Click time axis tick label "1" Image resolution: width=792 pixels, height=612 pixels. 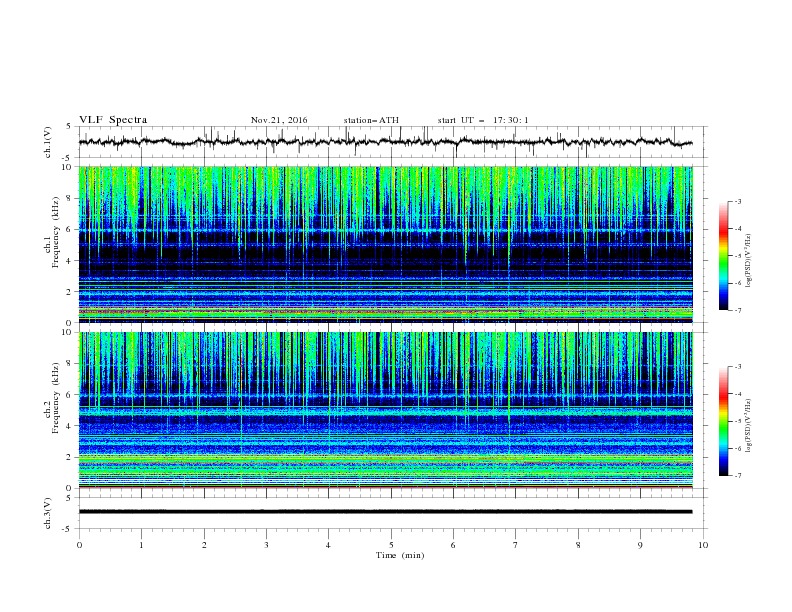(141, 545)
